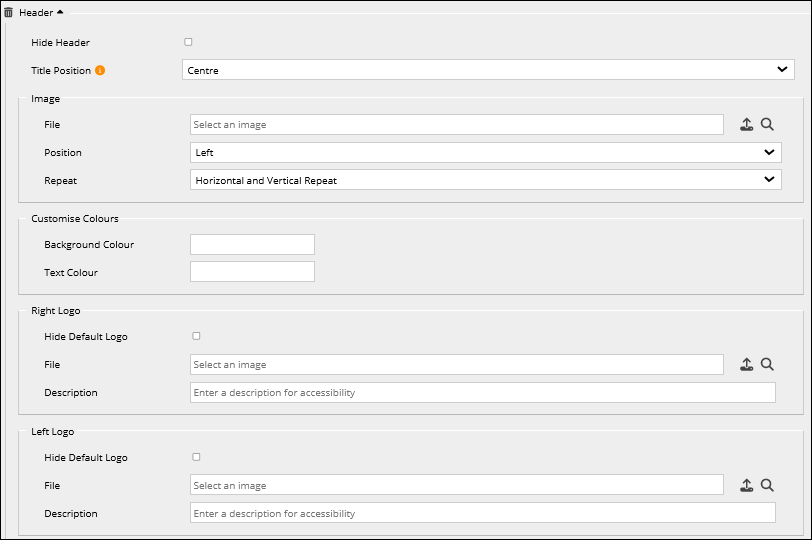Focus the Image File input field

456,125
